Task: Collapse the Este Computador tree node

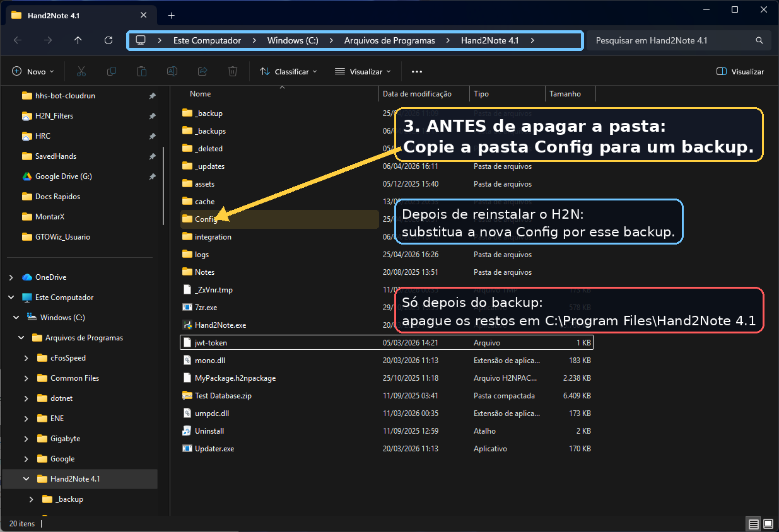Action: [x=11, y=298]
